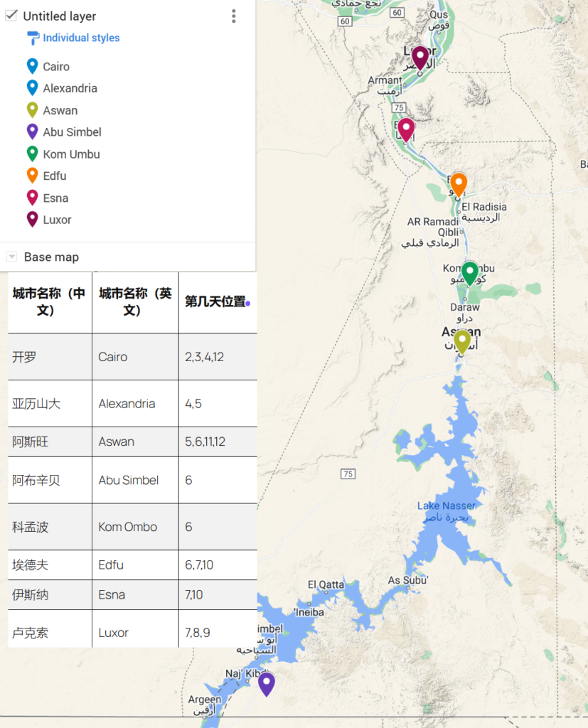This screenshot has width=588, height=728.
Task: Uncheck the Untitled layer visibility checkbox
Action: (11, 16)
